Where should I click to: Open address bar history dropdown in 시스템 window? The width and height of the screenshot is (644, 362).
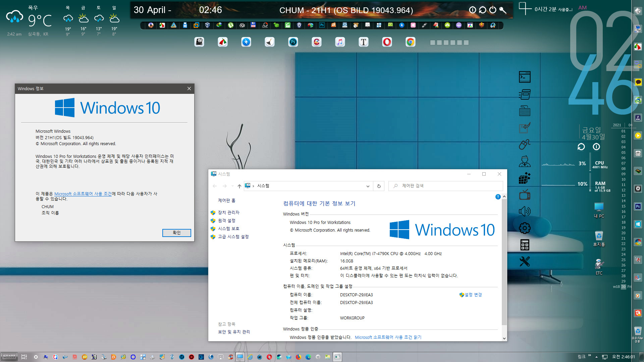[x=368, y=186]
